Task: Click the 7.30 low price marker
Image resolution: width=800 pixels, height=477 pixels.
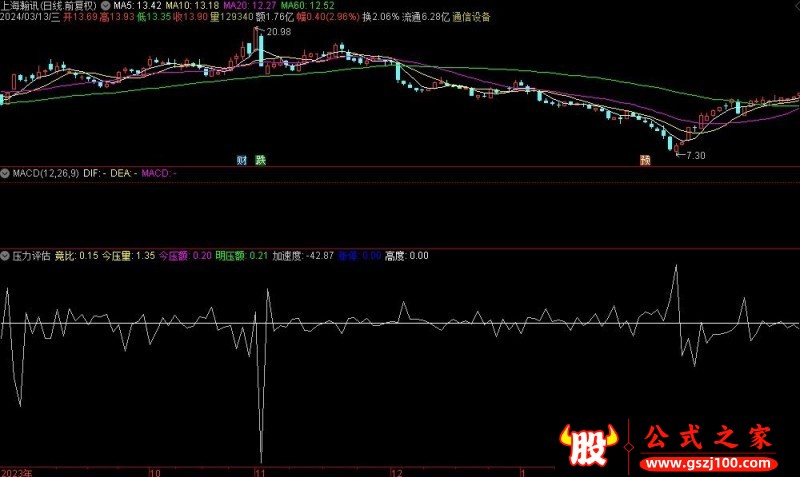Action: point(696,156)
